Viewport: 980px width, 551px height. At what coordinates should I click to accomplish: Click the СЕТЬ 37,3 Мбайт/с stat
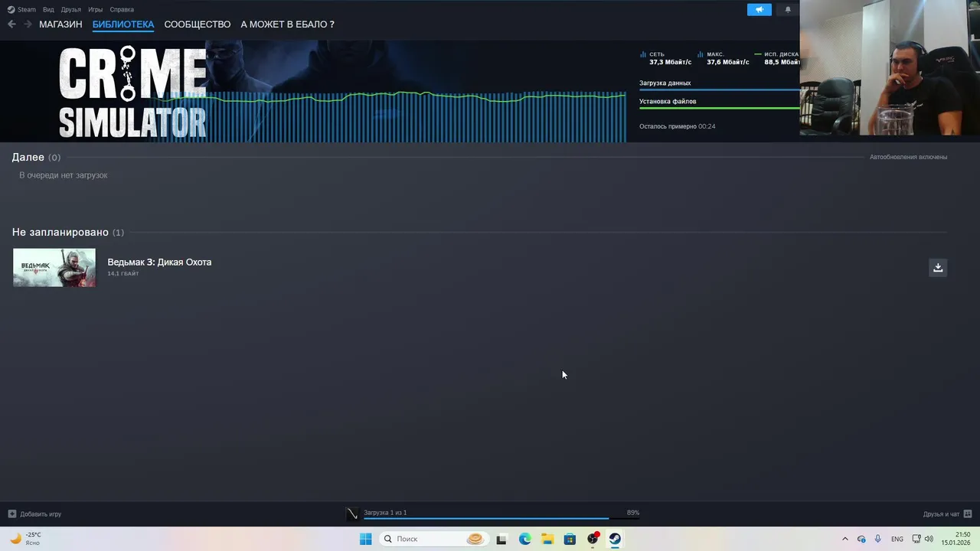(665, 58)
